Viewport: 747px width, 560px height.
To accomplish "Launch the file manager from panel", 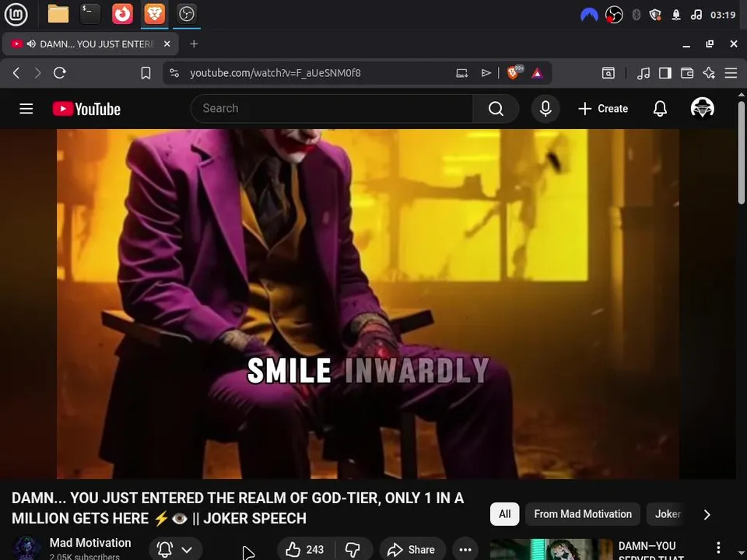I will click(58, 14).
